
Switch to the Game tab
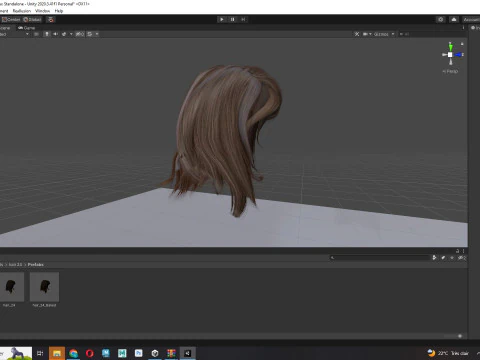click(27, 28)
